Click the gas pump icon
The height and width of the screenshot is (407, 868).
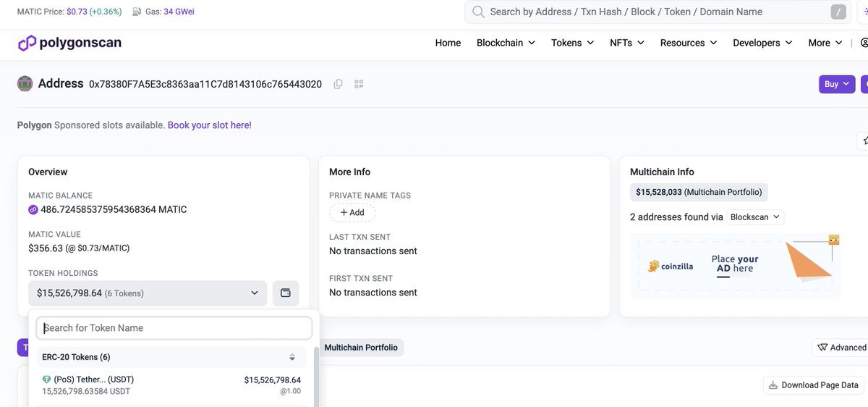(x=136, y=12)
